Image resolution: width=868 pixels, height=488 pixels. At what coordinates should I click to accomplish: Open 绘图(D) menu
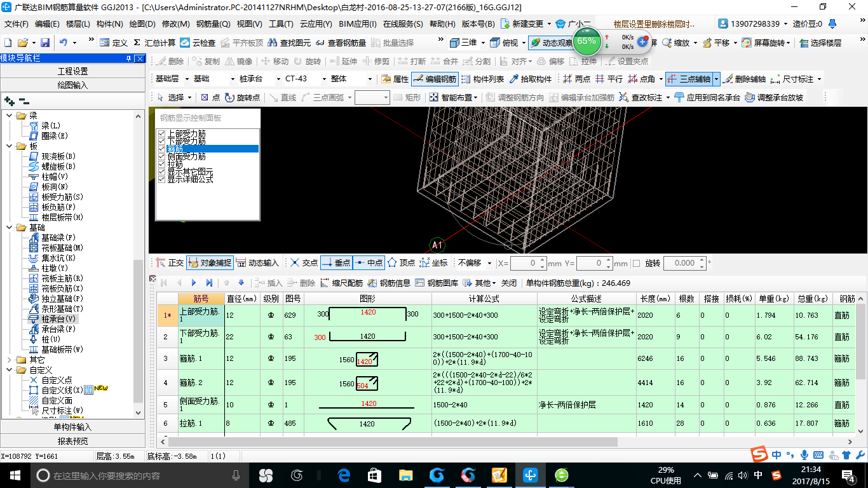pyautogui.click(x=142, y=24)
